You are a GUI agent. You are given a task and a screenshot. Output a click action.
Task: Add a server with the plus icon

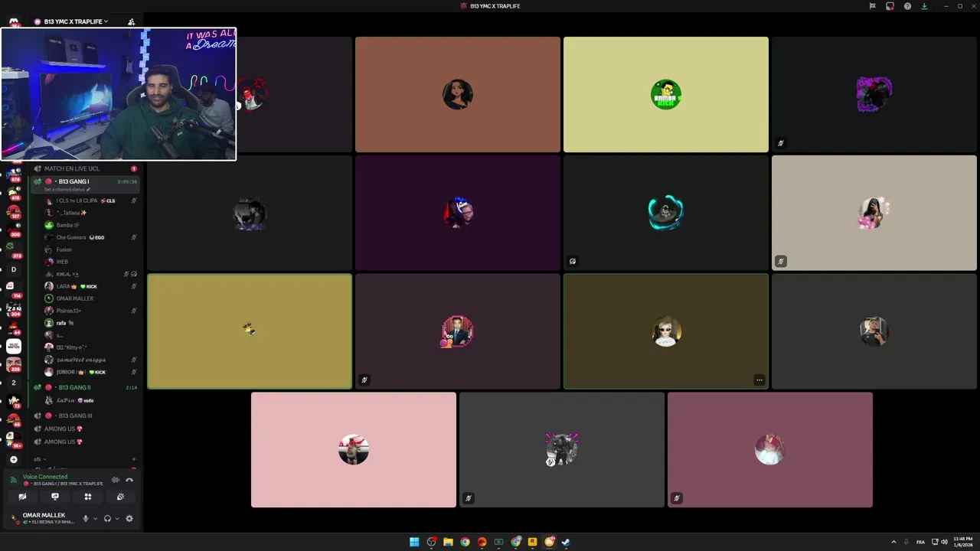click(x=13, y=460)
